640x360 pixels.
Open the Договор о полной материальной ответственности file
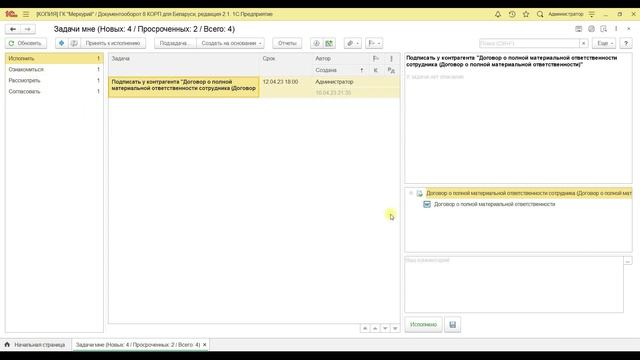tap(494, 204)
